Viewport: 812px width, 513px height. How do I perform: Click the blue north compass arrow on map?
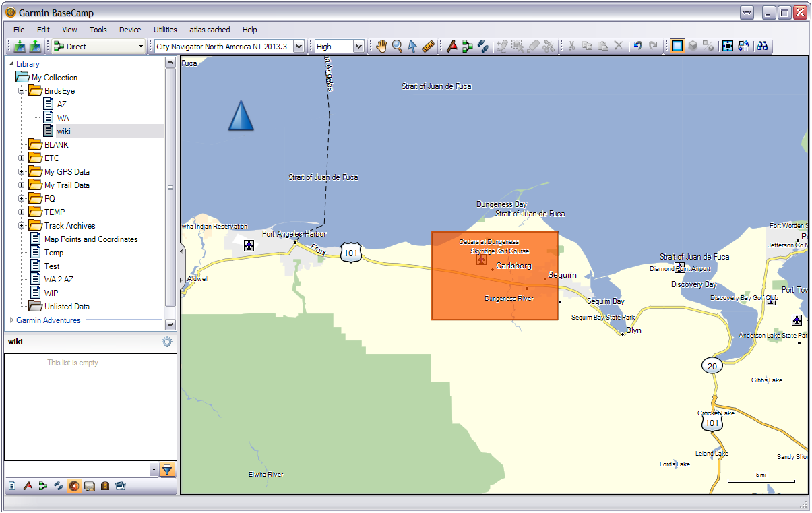(x=241, y=115)
